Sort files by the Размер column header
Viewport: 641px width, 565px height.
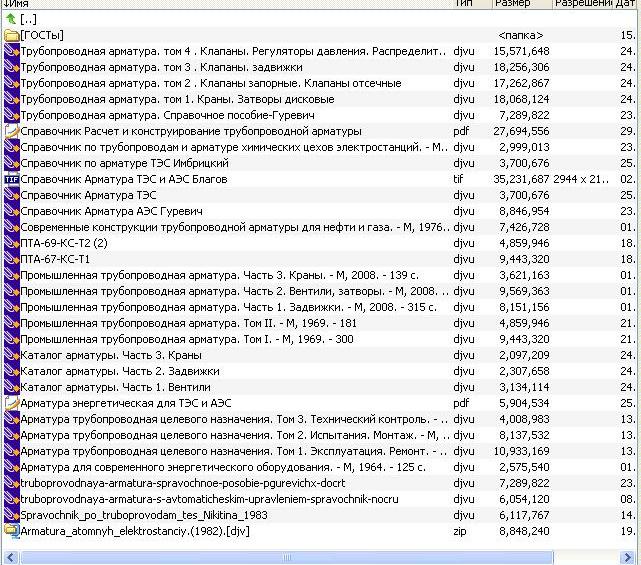(520, 4)
